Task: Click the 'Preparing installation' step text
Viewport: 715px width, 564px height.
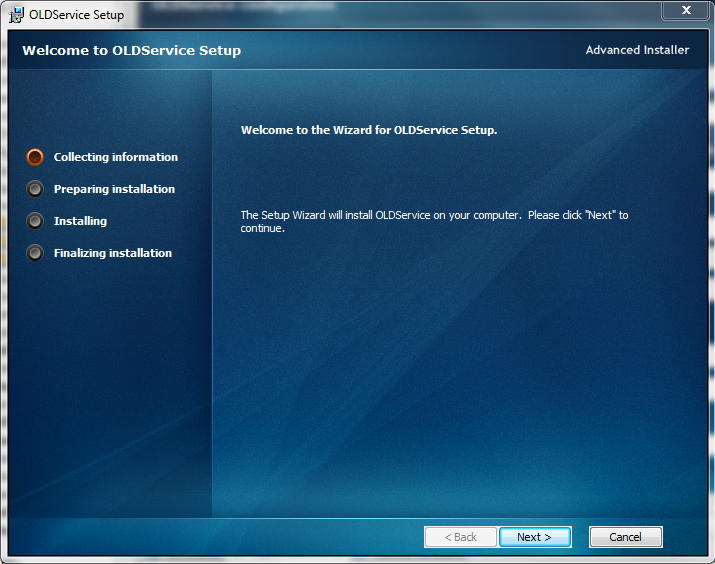Action: coord(114,189)
